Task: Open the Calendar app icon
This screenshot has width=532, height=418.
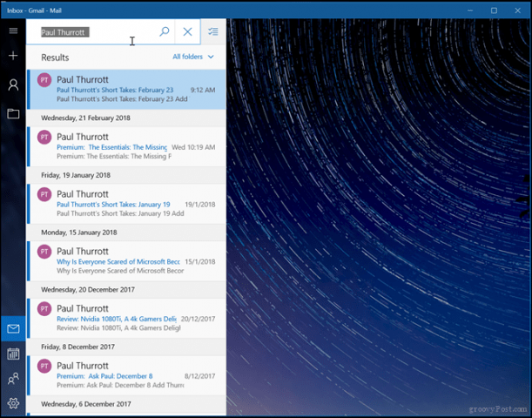Action: pos(13,354)
